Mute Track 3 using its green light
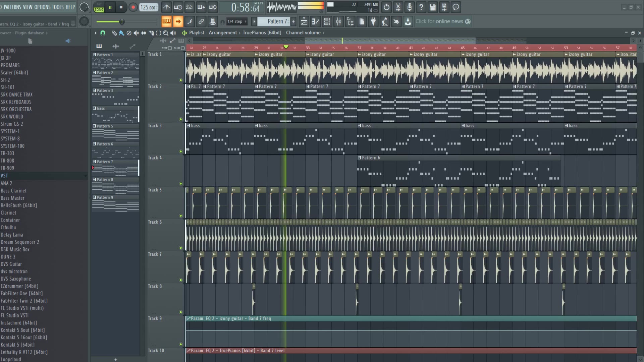Screen dimensions: 644x362 coord(181,152)
